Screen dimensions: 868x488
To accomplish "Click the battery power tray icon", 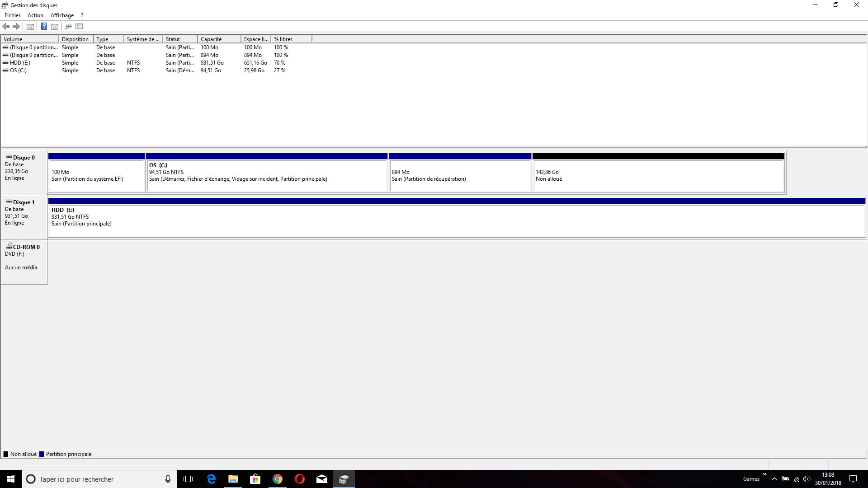I will pos(785,479).
